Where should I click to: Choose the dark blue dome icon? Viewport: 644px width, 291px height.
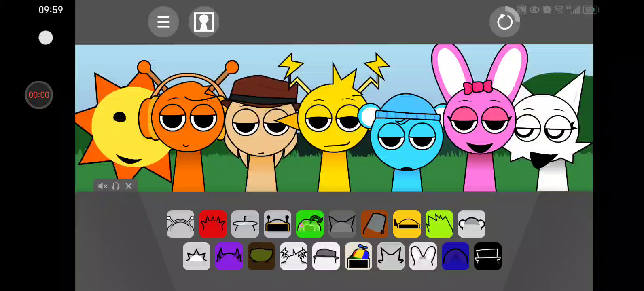click(455, 256)
